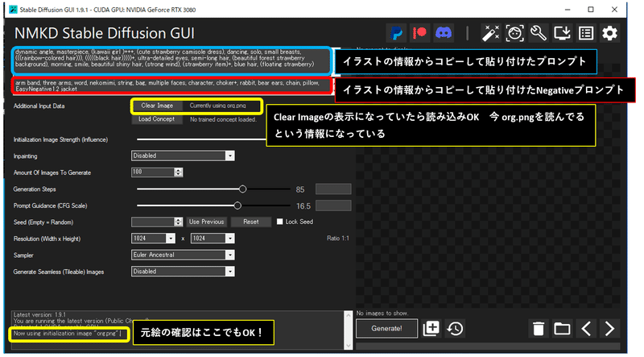
Task: Adjust Amount Of Images stepper arrows
Action: (178, 172)
